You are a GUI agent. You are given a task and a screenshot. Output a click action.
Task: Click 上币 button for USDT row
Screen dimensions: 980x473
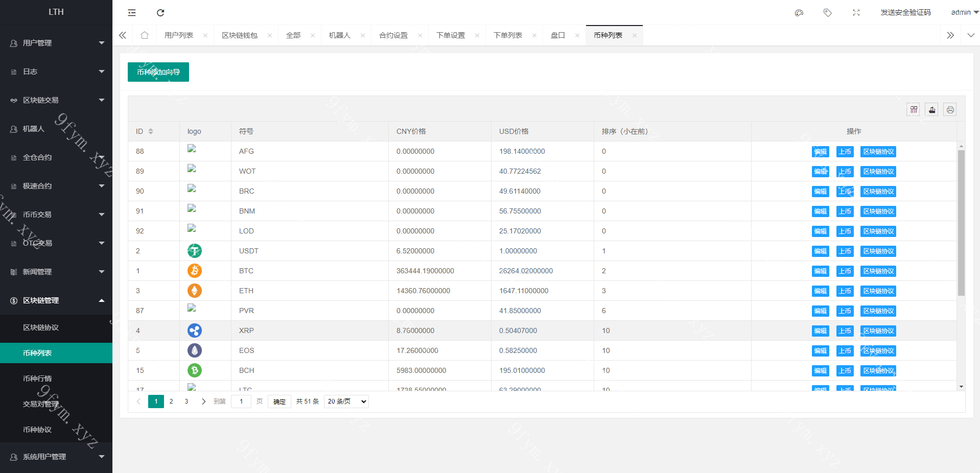click(845, 251)
